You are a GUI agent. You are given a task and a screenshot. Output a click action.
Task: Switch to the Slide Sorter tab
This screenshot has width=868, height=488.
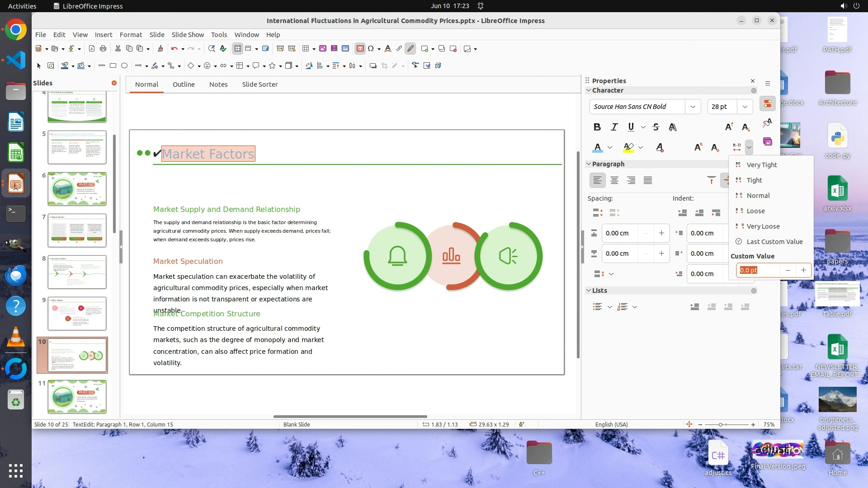pyautogui.click(x=259, y=84)
